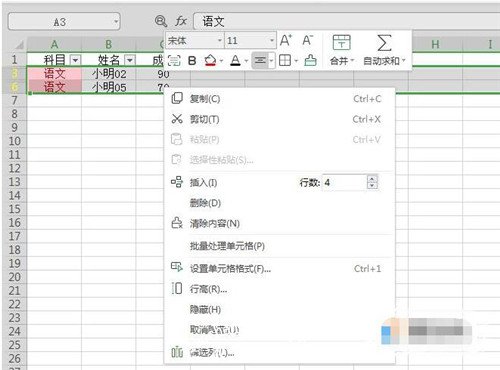Click the AutoSum sigma icon
Image resolution: width=500 pixels, height=370 pixels.
(x=384, y=43)
